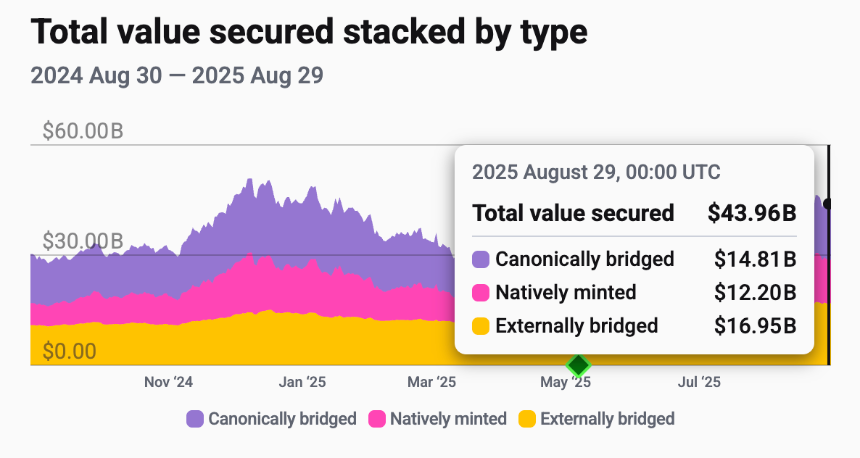Toggle the Natively minted legend label

(x=448, y=419)
